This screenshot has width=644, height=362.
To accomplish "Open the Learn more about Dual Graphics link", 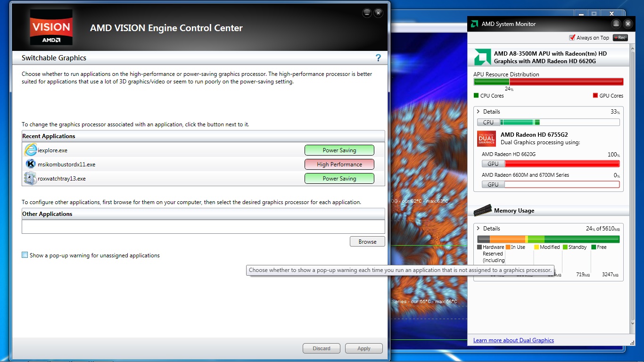I will point(513,340).
